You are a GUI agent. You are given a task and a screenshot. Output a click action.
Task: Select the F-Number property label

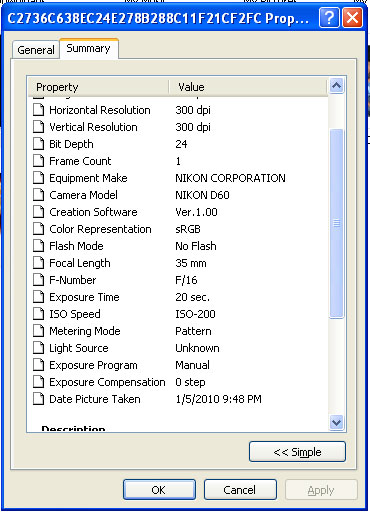[73, 280]
